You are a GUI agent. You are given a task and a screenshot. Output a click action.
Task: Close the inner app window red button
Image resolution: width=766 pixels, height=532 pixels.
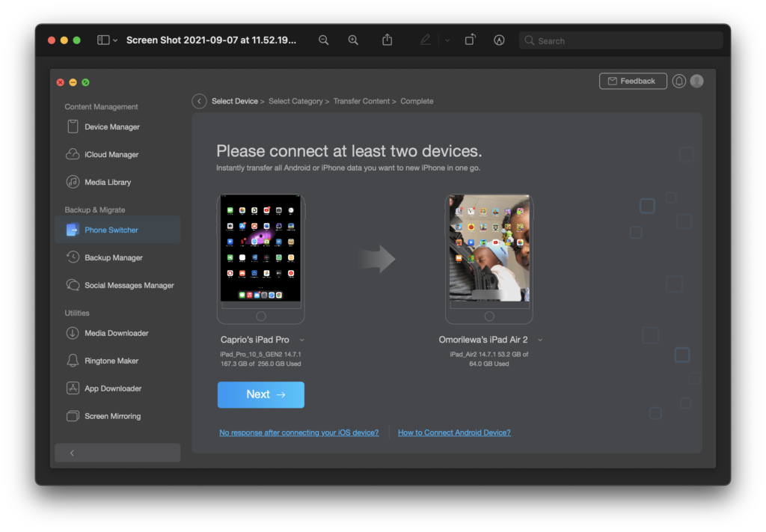[x=61, y=82]
